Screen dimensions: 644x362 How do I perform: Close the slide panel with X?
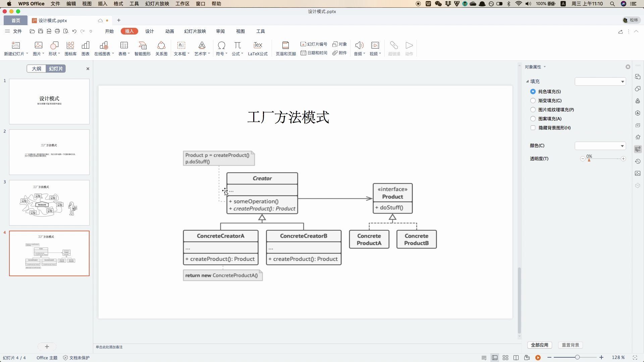pos(88,69)
